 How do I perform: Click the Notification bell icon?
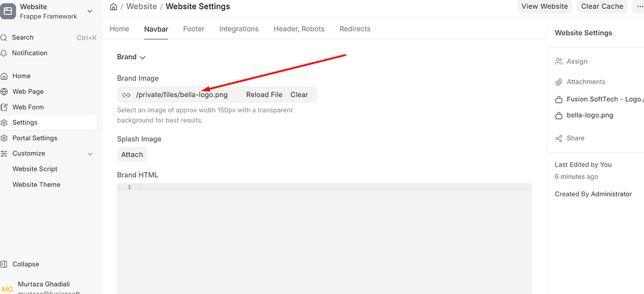pos(4,53)
